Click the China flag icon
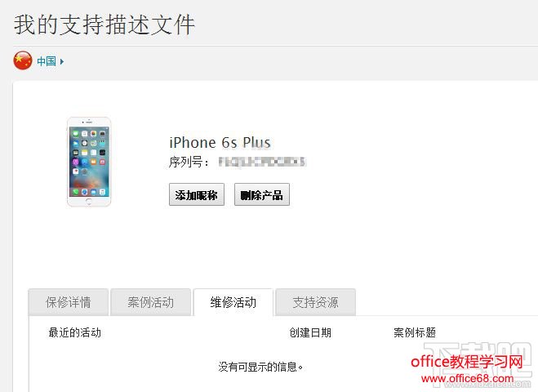 pyautogui.click(x=23, y=60)
